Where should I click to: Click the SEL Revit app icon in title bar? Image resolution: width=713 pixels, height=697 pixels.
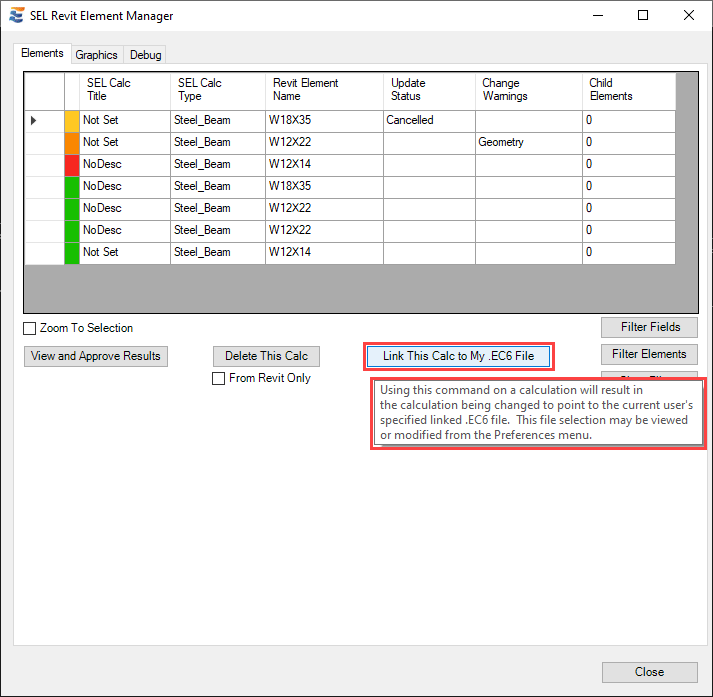[x=15, y=16]
